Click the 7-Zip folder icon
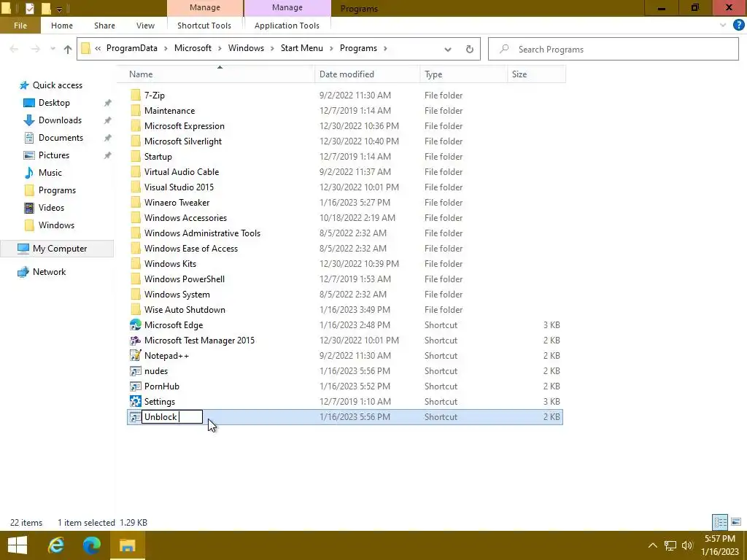747x560 pixels. coord(136,96)
